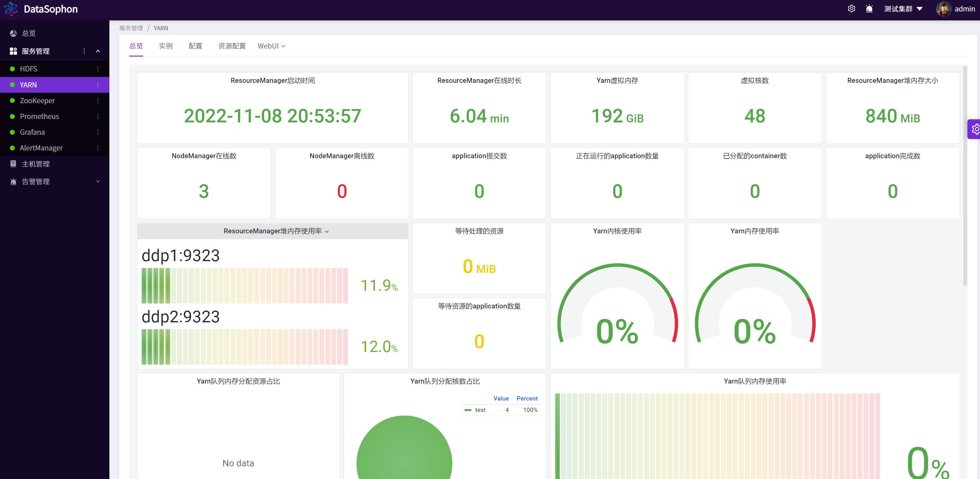This screenshot has height=479, width=980.
Task: Select AlertManager in the sidebar
Action: point(54,148)
